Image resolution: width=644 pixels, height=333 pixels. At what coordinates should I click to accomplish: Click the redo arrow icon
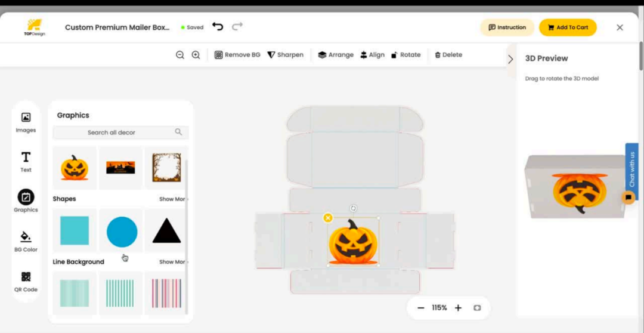tap(237, 27)
